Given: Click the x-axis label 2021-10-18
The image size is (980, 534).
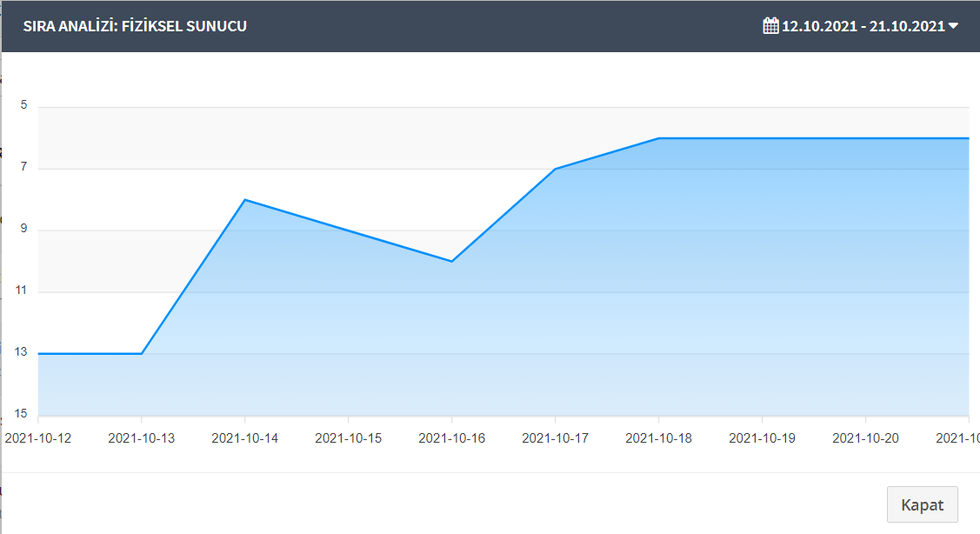Looking at the screenshot, I should click(659, 438).
